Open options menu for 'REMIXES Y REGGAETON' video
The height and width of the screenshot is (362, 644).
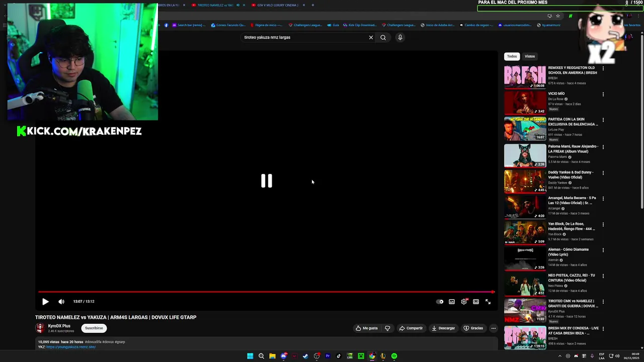pyautogui.click(x=603, y=68)
